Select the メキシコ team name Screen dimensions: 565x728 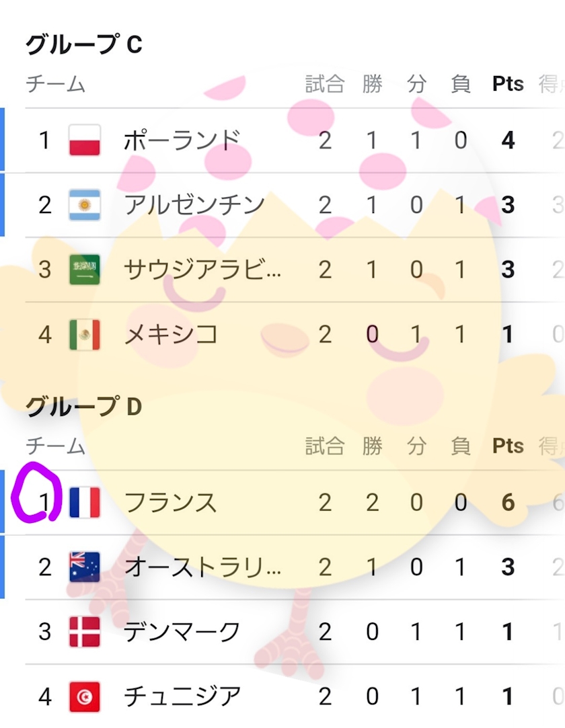click(x=171, y=334)
